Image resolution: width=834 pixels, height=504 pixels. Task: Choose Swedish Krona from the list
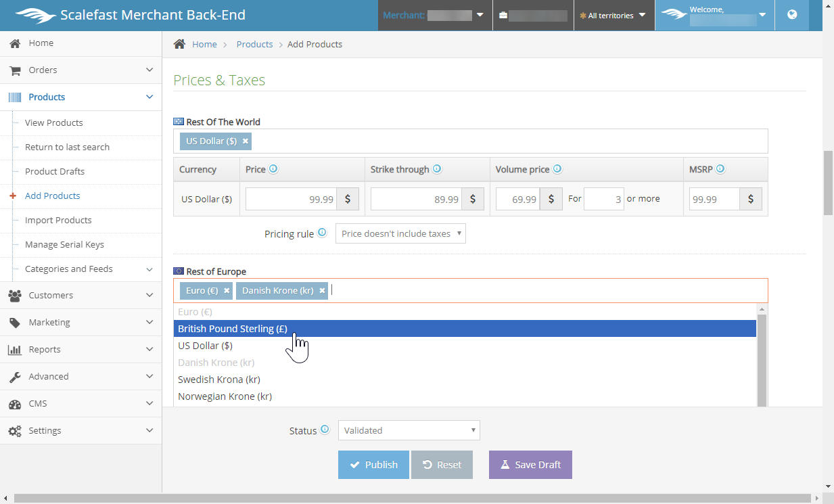219,380
